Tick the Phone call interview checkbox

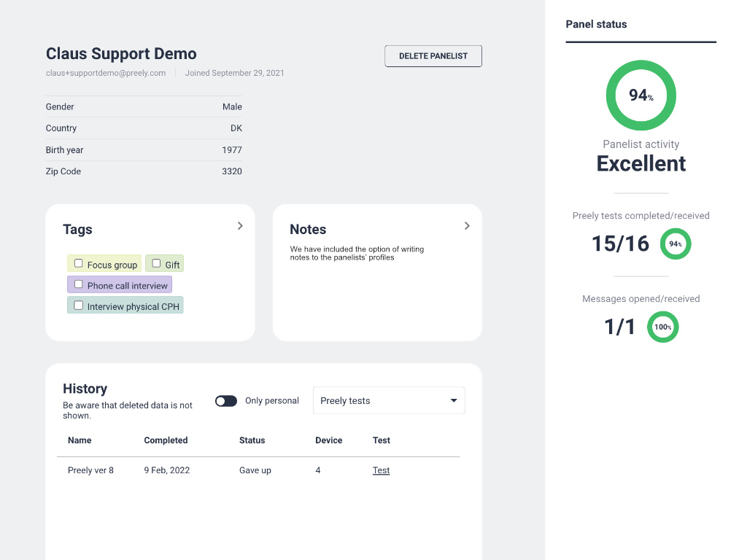click(79, 284)
